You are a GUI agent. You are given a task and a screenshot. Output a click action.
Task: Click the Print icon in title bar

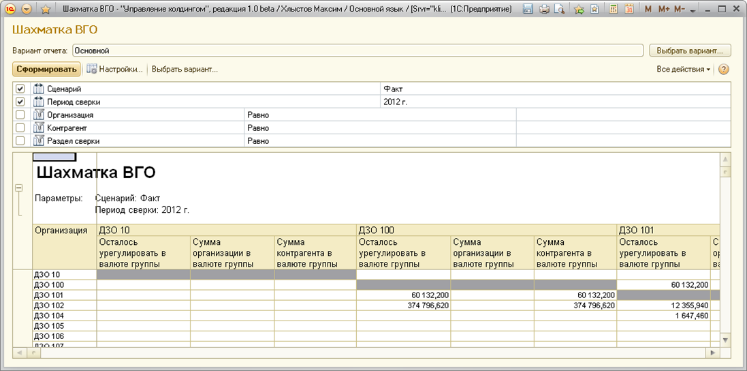(545, 9)
